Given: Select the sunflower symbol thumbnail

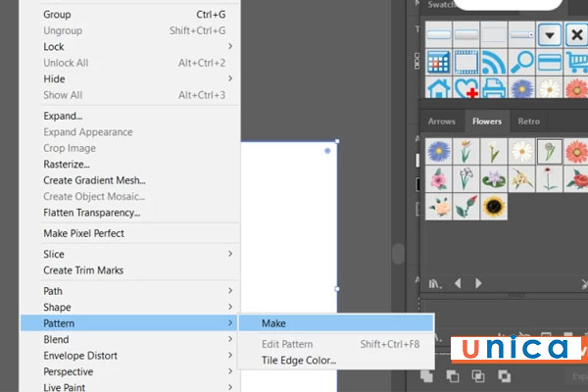Looking at the screenshot, I should pos(494,207).
